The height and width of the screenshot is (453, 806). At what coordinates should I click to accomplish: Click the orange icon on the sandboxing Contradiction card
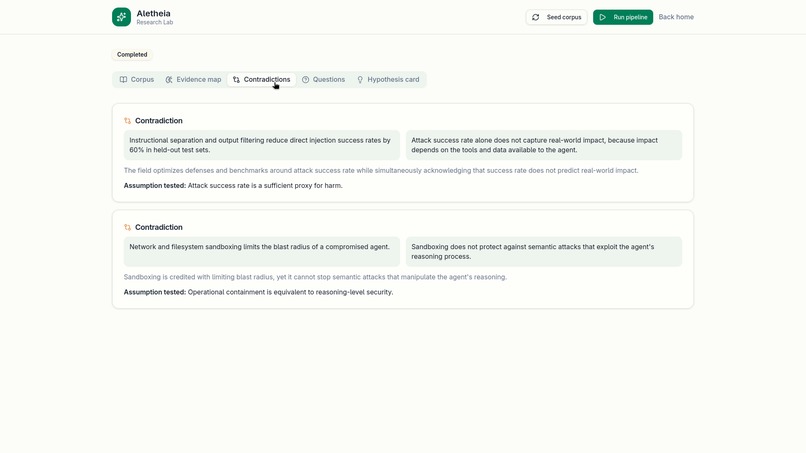click(x=127, y=227)
